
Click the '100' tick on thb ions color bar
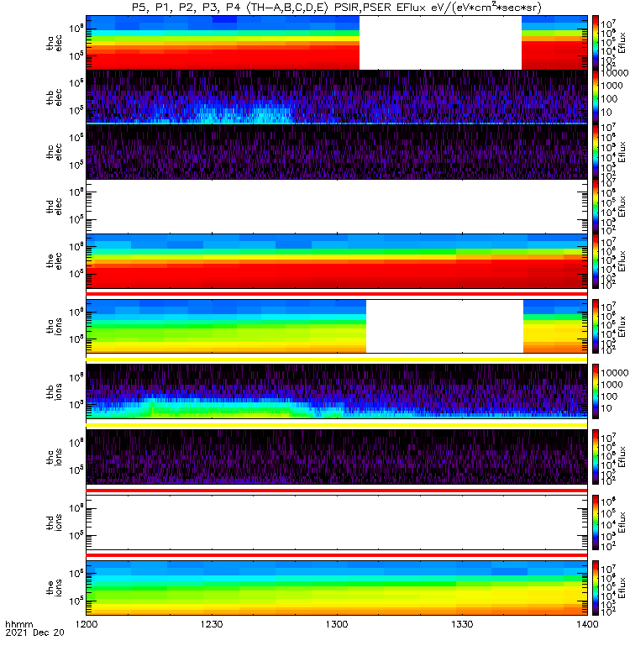pos(609,396)
